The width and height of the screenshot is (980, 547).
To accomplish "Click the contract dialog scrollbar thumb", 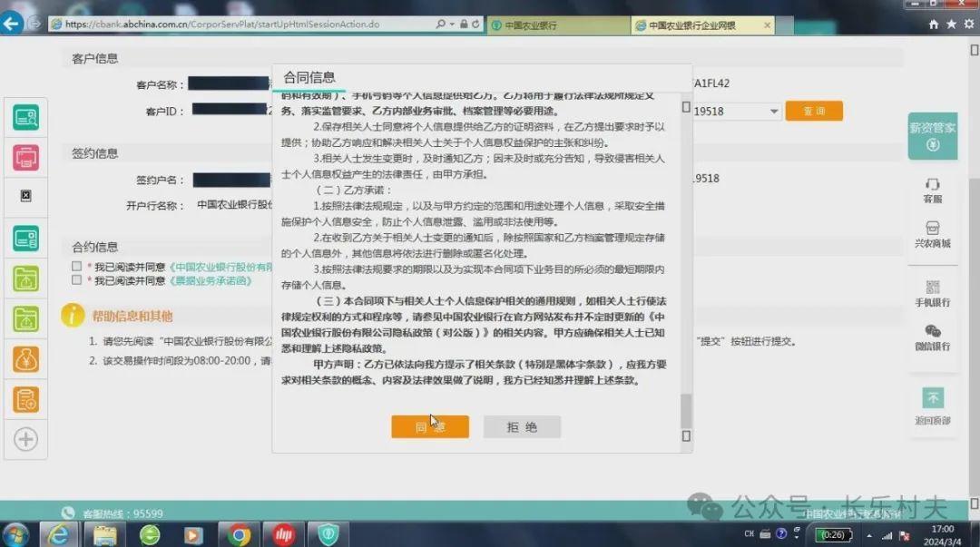I will click(x=686, y=411).
